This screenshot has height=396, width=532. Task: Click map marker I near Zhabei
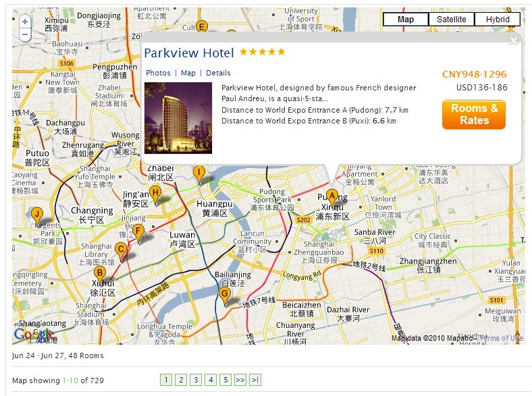(199, 173)
